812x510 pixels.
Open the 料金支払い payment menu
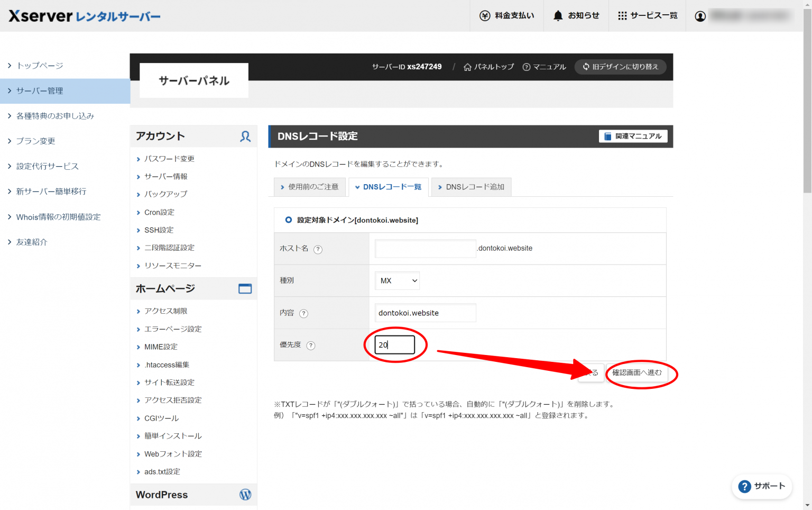pos(506,15)
